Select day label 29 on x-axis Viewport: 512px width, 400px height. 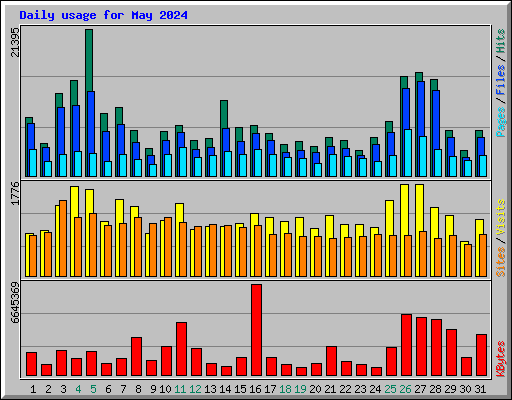click(450, 389)
